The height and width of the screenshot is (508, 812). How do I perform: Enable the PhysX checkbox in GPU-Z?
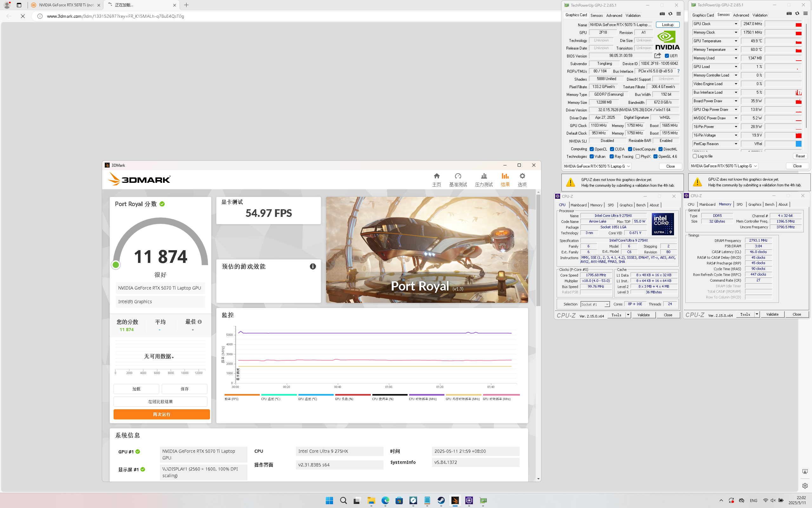[x=638, y=157]
